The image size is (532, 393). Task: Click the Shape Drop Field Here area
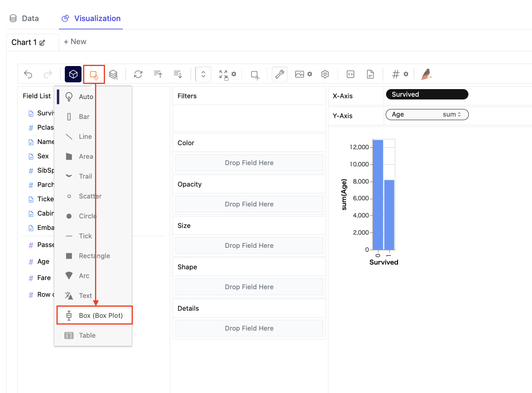click(x=249, y=287)
